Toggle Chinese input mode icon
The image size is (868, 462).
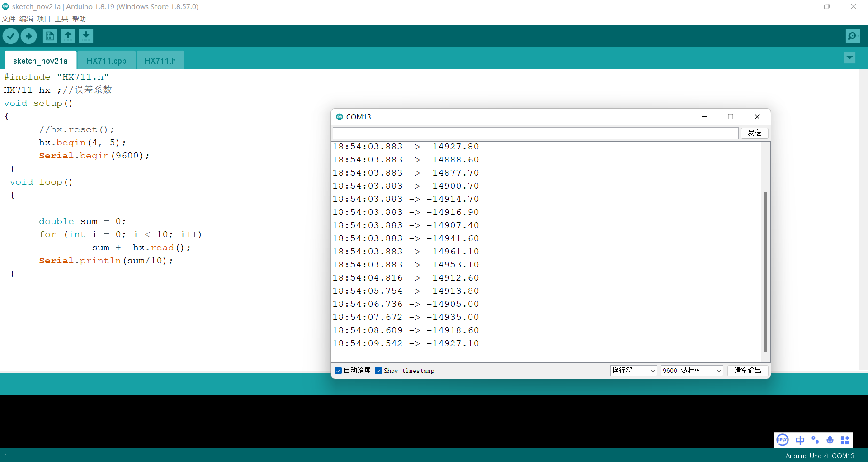800,440
